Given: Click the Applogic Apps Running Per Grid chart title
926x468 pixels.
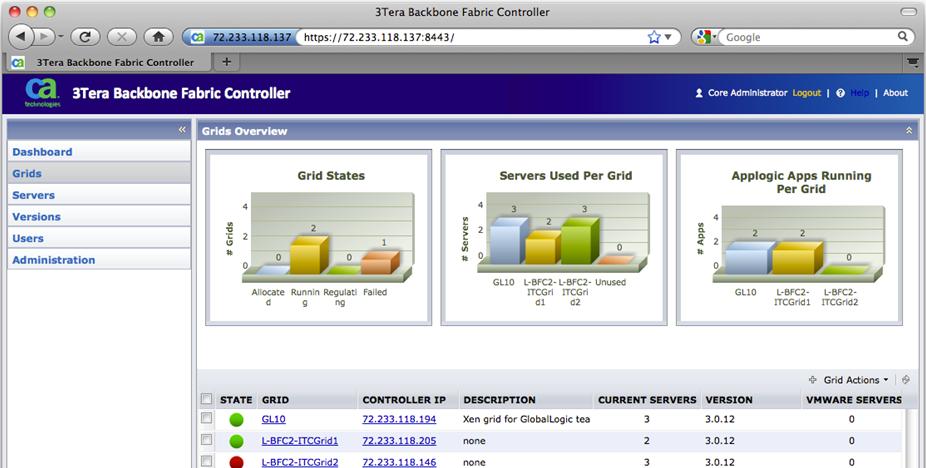Looking at the screenshot, I should click(801, 182).
